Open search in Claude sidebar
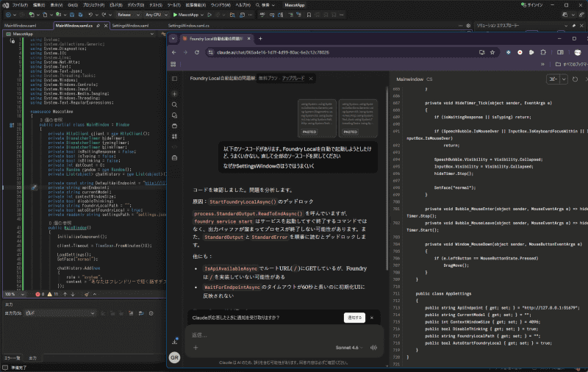The width and height of the screenshot is (588, 372). tap(174, 104)
